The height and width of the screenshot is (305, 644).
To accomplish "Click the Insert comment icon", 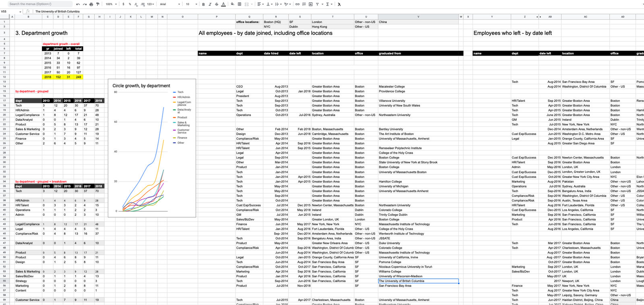I will pyautogui.click(x=304, y=4).
